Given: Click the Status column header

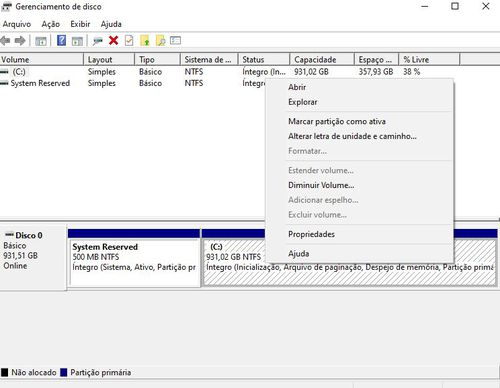Looking at the screenshot, I should pos(264,60).
